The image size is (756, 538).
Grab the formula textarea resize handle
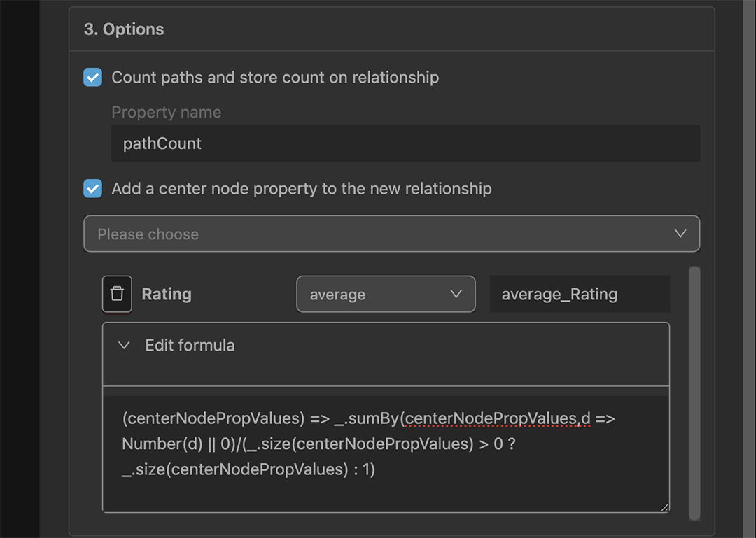(664, 507)
